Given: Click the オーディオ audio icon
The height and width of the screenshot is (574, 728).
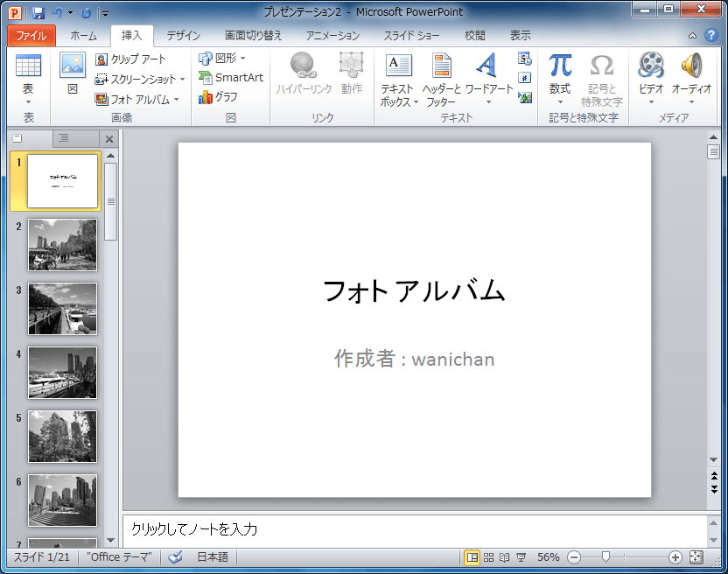Looking at the screenshot, I should click(x=691, y=65).
